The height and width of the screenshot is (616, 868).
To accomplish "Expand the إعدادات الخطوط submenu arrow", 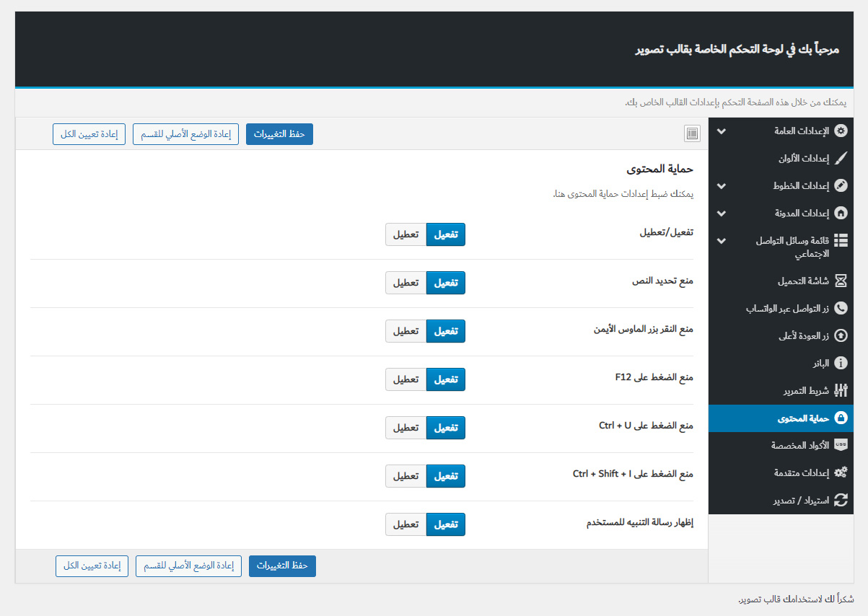I will (x=721, y=186).
